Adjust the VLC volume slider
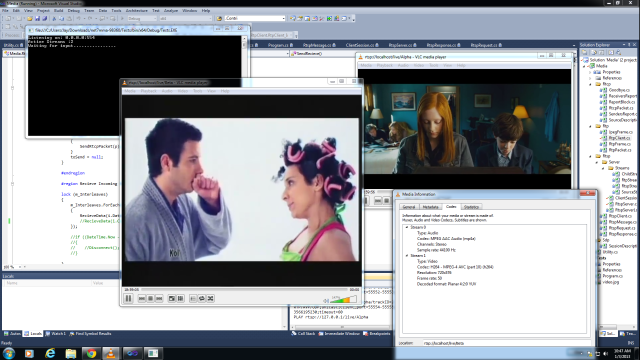Screen dimensions: 640x360 tap(343, 300)
